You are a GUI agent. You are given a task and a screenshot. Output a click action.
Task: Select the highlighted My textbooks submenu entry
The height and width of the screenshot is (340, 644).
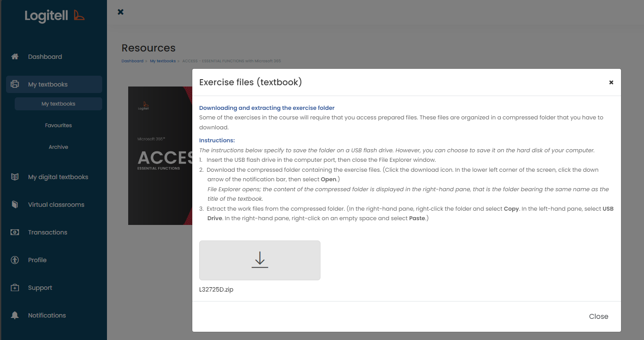[58, 103]
